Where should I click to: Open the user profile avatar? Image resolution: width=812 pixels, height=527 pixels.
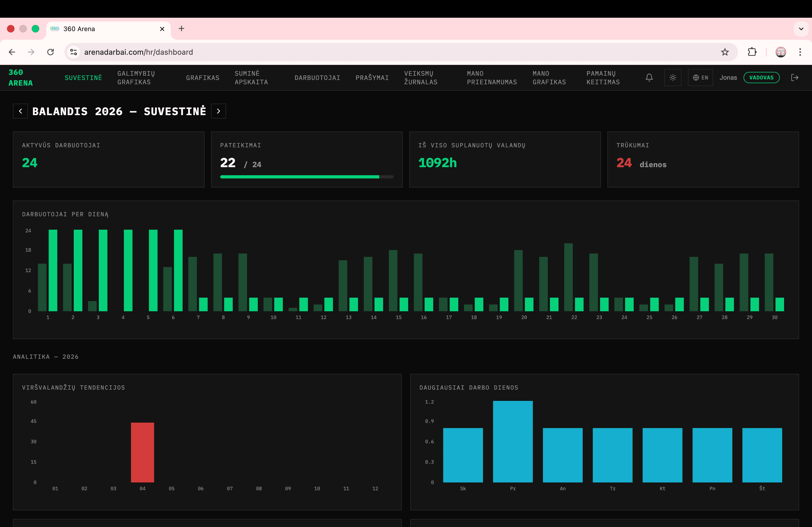(x=781, y=52)
